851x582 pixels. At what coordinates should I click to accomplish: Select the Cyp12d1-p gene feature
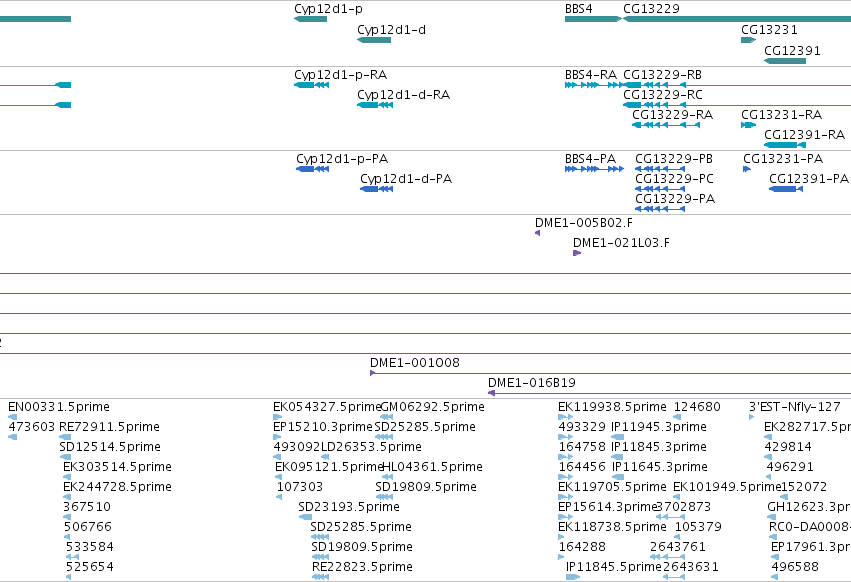[310, 19]
